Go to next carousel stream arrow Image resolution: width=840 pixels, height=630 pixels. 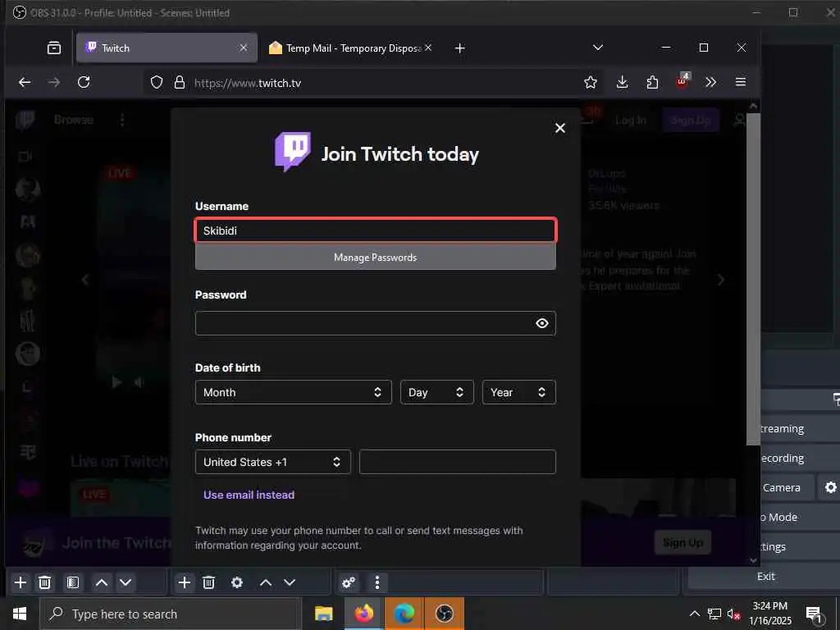click(721, 280)
